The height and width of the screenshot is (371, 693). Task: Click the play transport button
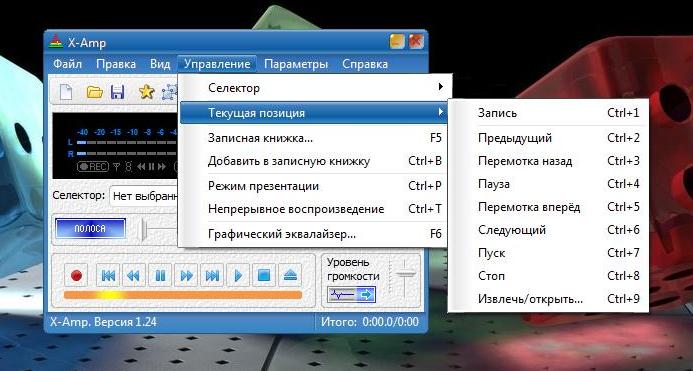click(x=238, y=275)
